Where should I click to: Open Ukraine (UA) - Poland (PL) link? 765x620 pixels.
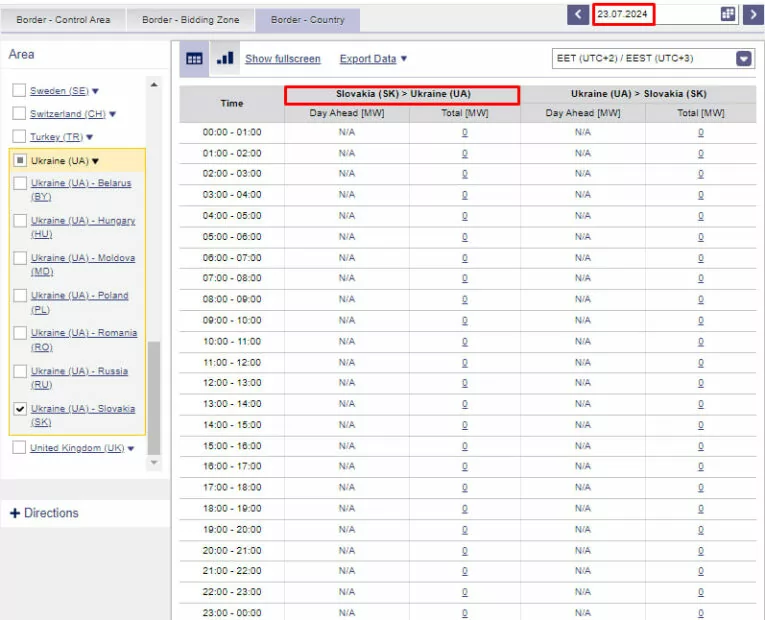click(80, 302)
